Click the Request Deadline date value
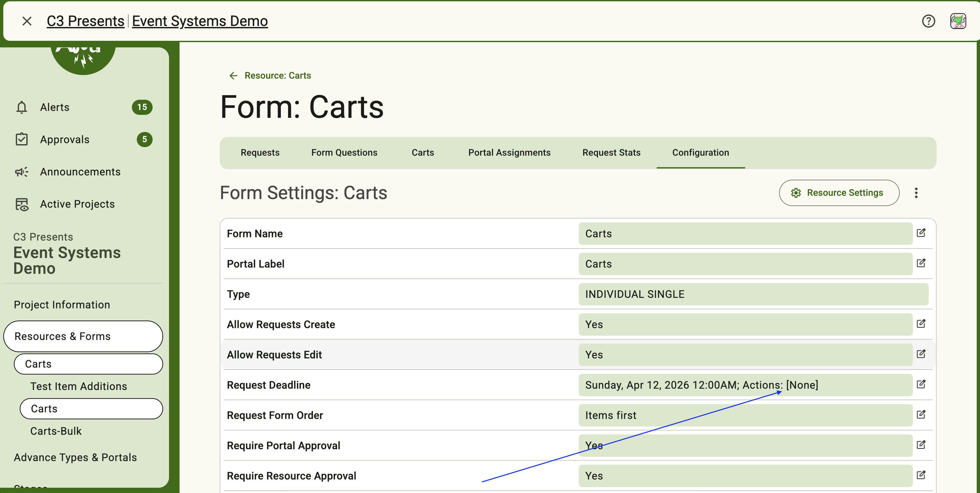Image resolution: width=980 pixels, height=493 pixels. tap(745, 385)
